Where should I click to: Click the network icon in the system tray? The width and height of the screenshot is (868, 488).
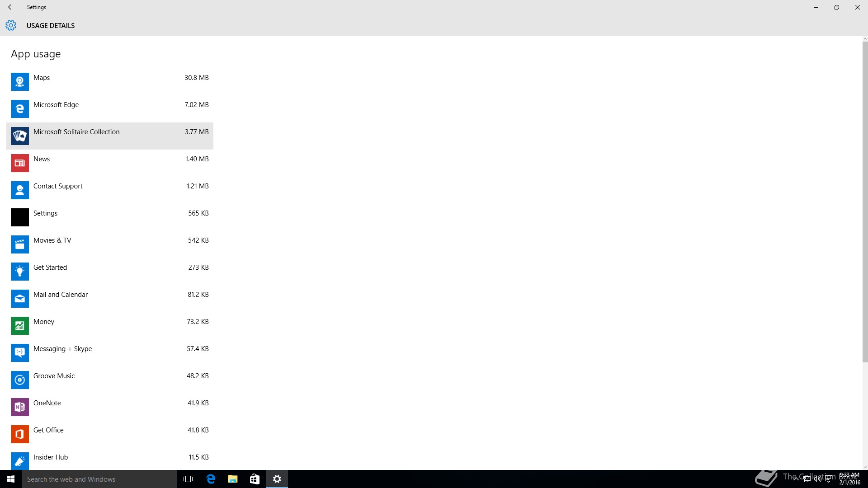click(807, 479)
